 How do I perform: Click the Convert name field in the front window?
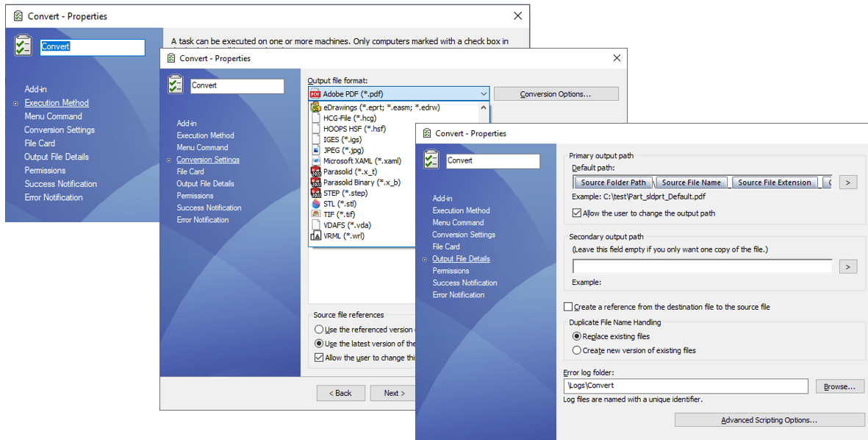pyautogui.click(x=492, y=160)
